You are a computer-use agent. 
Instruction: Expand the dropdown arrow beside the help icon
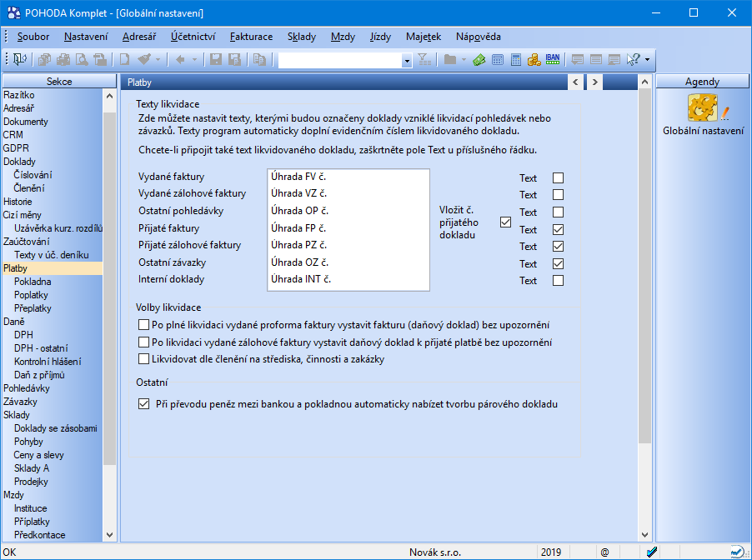click(647, 60)
